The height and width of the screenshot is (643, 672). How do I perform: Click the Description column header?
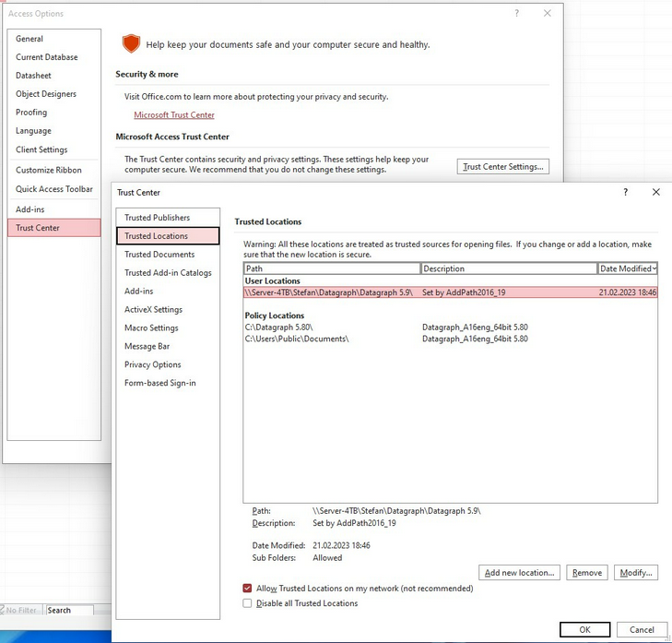coord(509,268)
